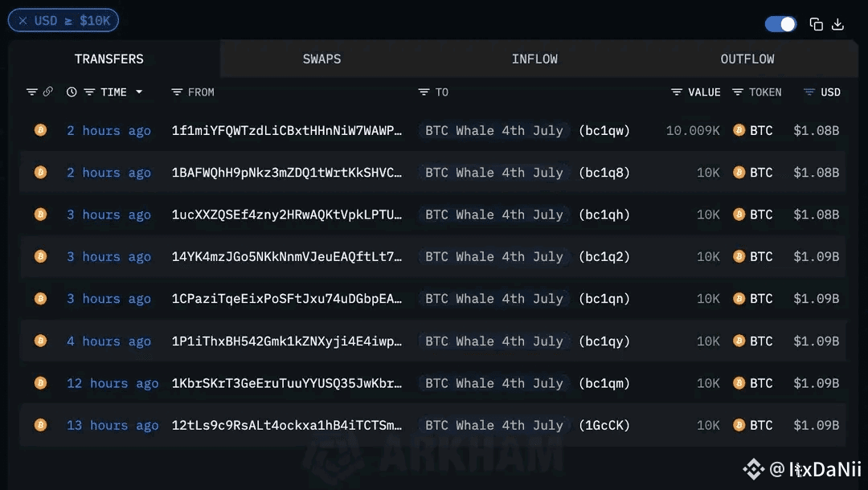Screen dimensions: 868x490
Task: Click the clock icon in TIME header
Action: [72, 92]
